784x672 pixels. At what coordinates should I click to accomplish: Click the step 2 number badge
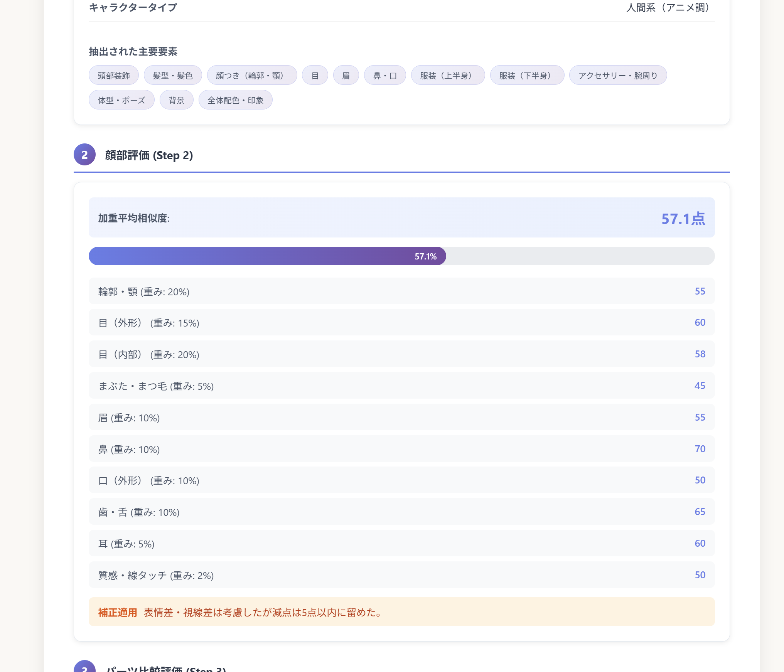tap(84, 155)
